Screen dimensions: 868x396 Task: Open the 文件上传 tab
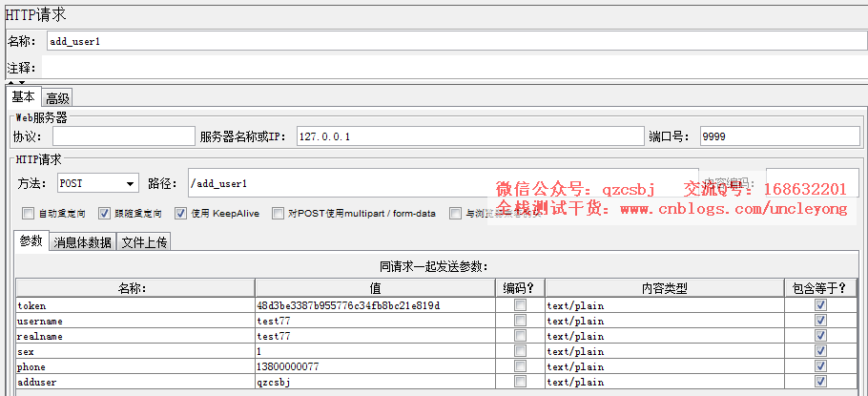(144, 242)
